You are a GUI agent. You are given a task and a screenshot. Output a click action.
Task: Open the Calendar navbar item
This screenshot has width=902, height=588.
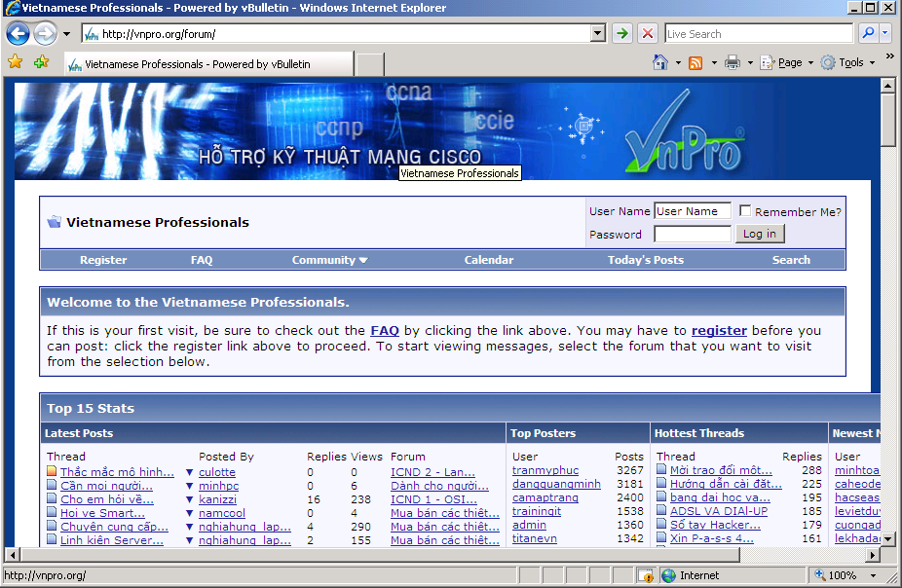[489, 260]
